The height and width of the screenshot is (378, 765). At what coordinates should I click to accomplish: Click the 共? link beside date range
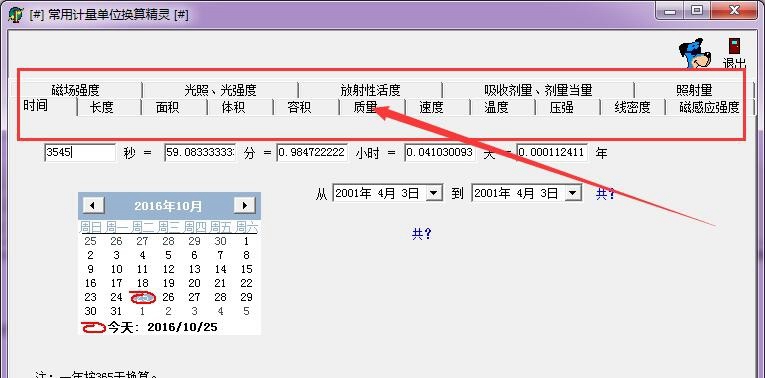coord(605,194)
